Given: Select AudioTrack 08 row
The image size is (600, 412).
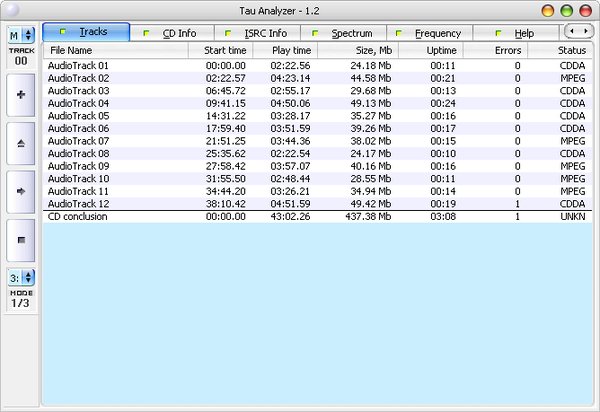Looking at the screenshot, I should pyautogui.click(x=318, y=153).
